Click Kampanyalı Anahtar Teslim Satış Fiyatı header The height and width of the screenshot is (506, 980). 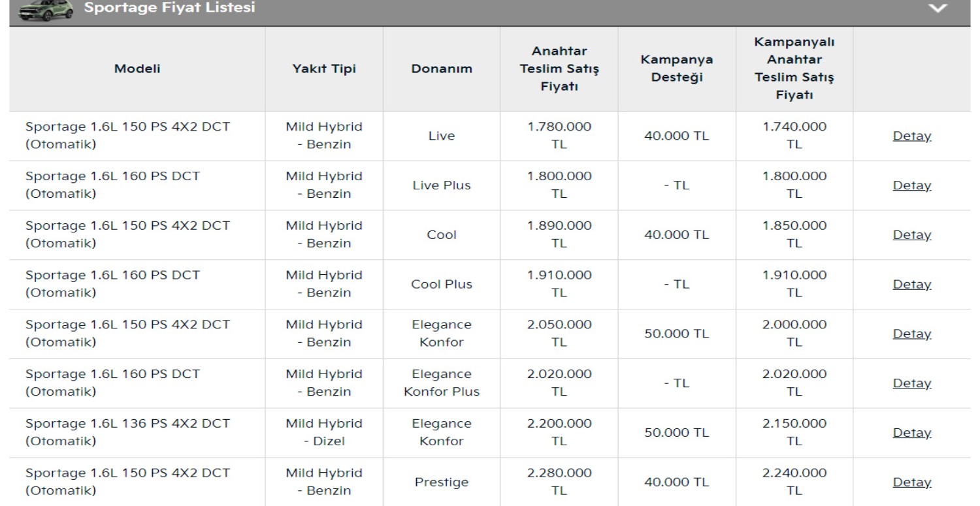coord(794,69)
